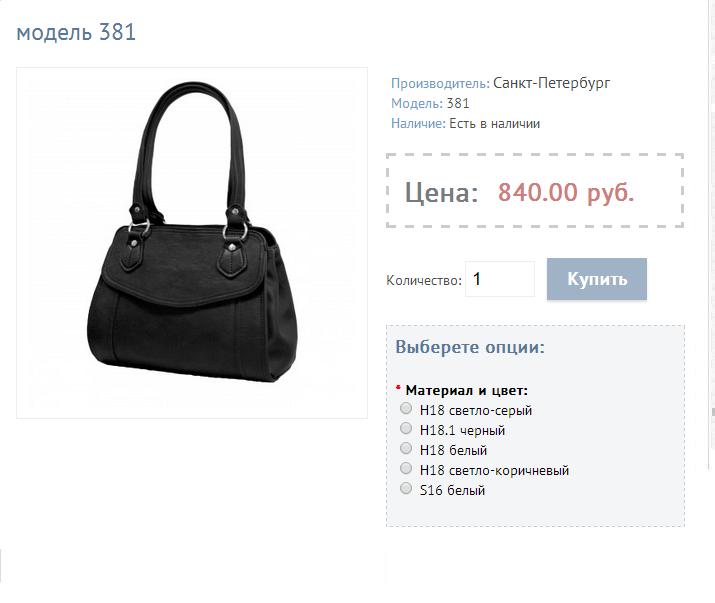Image resolution: width=715 pixels, height=603 pixels.
Task: Choose the H18.1 черный radio option
Action: click(x=406, y=428)
